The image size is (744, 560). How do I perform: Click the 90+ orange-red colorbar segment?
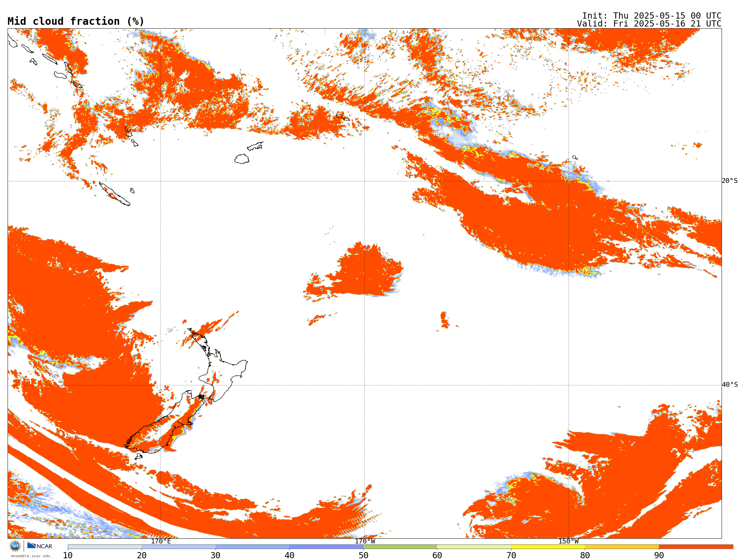tap(696, 547)
